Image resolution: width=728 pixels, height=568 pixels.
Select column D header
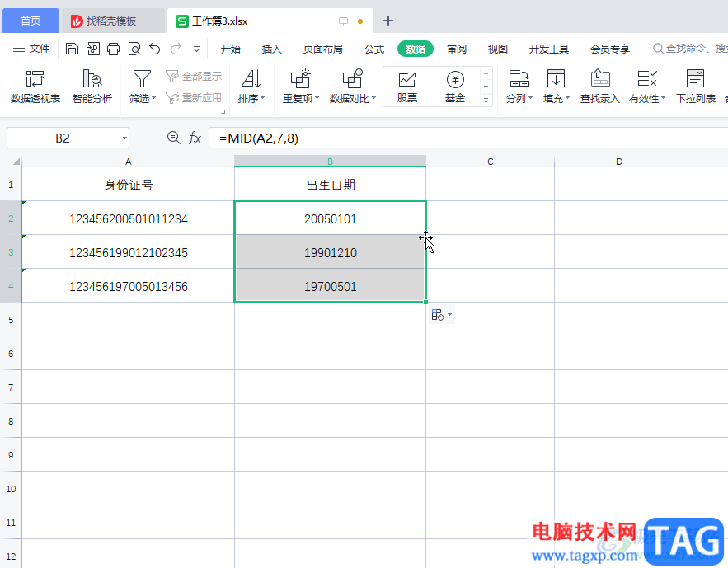[619, 161]
